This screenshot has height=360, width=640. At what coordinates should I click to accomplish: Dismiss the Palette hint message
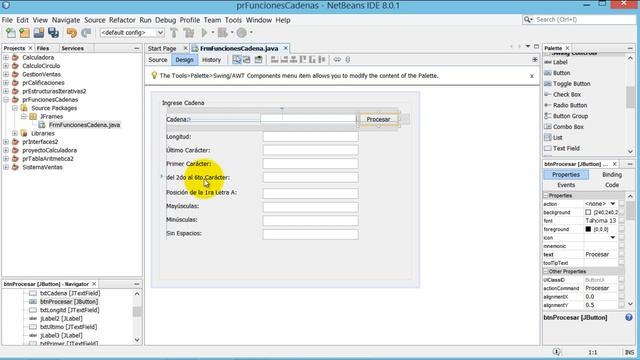click(531, 76)
